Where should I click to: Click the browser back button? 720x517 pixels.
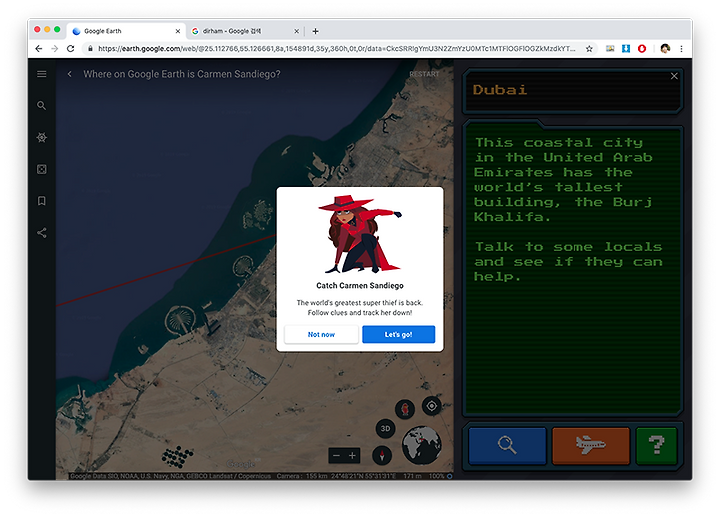tap(39, 49)
